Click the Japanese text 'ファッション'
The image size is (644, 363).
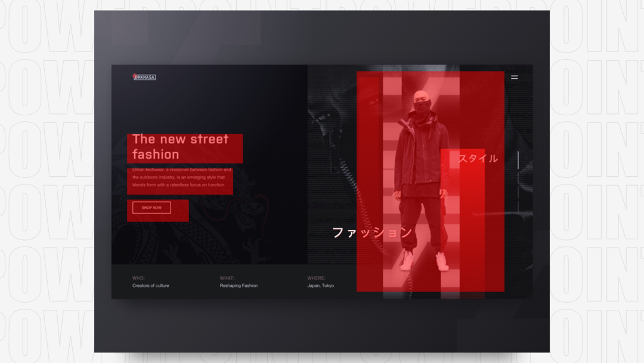pos(371,232)
